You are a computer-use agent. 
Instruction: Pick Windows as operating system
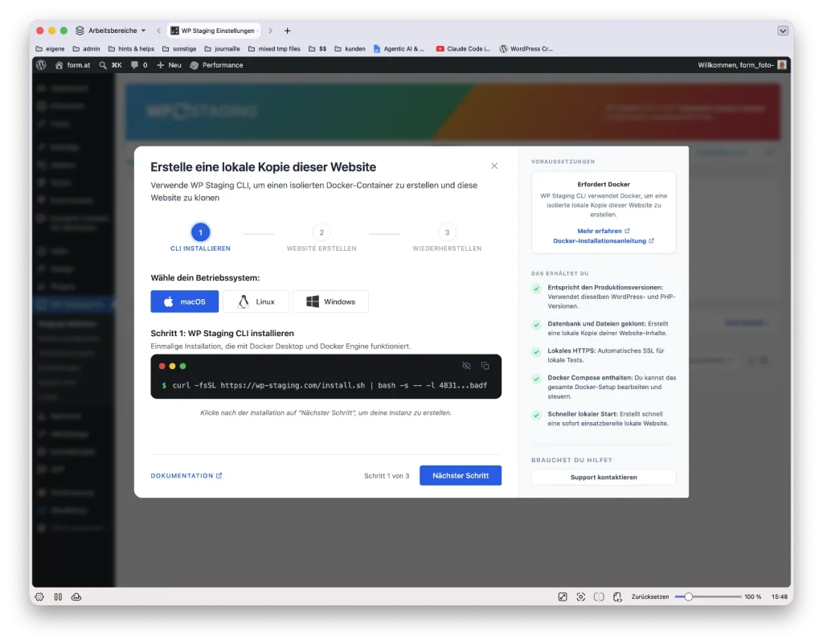[330, 301]
